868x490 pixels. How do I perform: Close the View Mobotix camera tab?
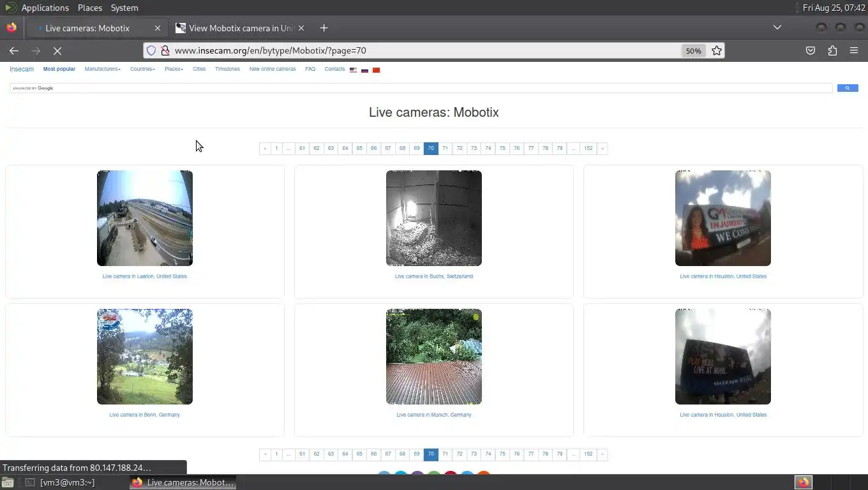point(301,28)
